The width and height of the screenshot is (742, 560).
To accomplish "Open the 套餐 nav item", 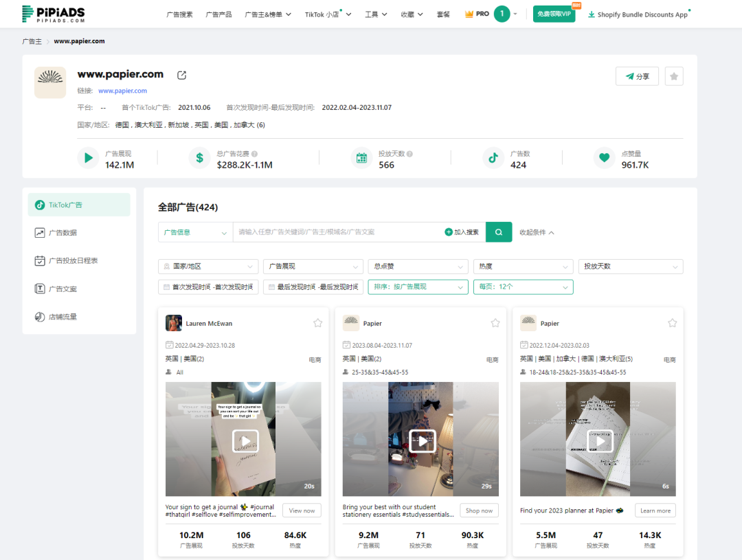I will (x=443, y=14).
